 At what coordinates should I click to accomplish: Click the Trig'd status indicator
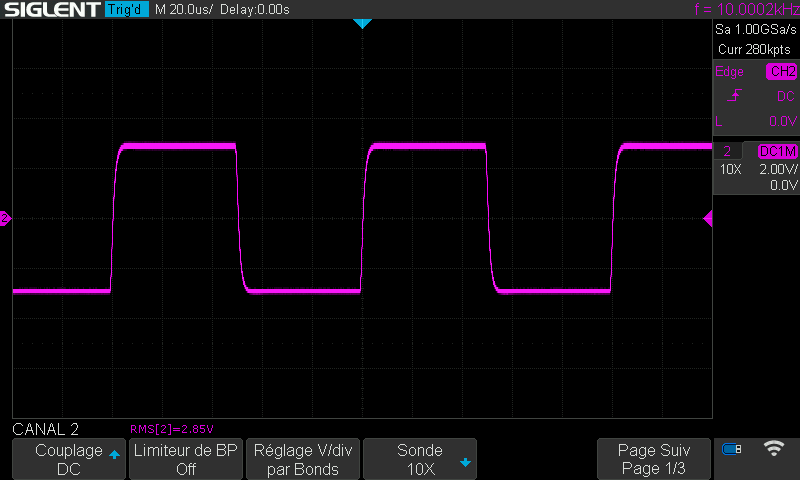tap(127, 9)
